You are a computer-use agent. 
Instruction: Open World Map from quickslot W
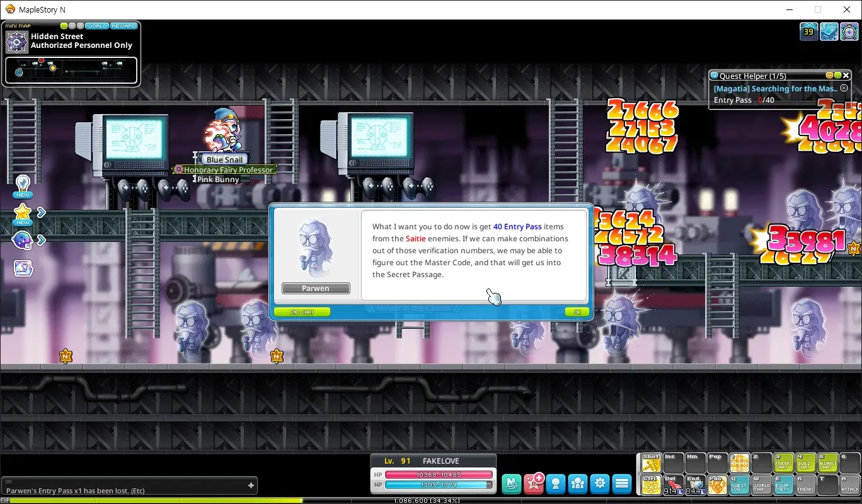tap(762, 484)
